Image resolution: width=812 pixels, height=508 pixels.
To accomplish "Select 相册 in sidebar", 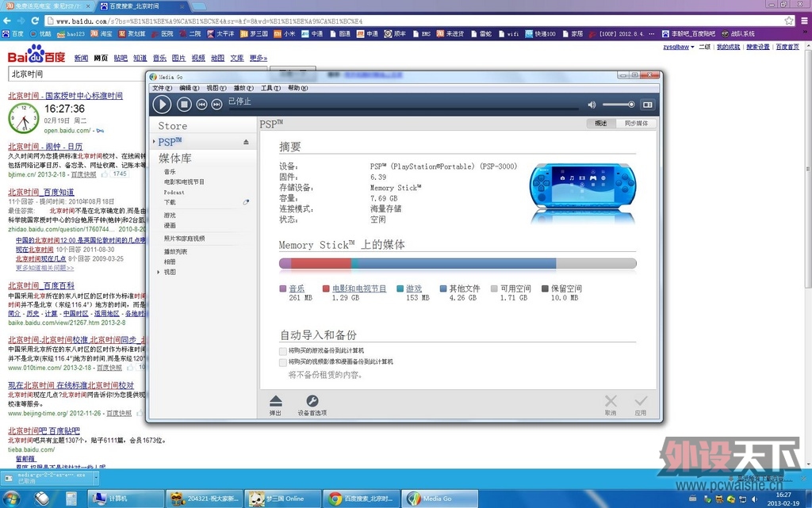I will pos(170,262).
